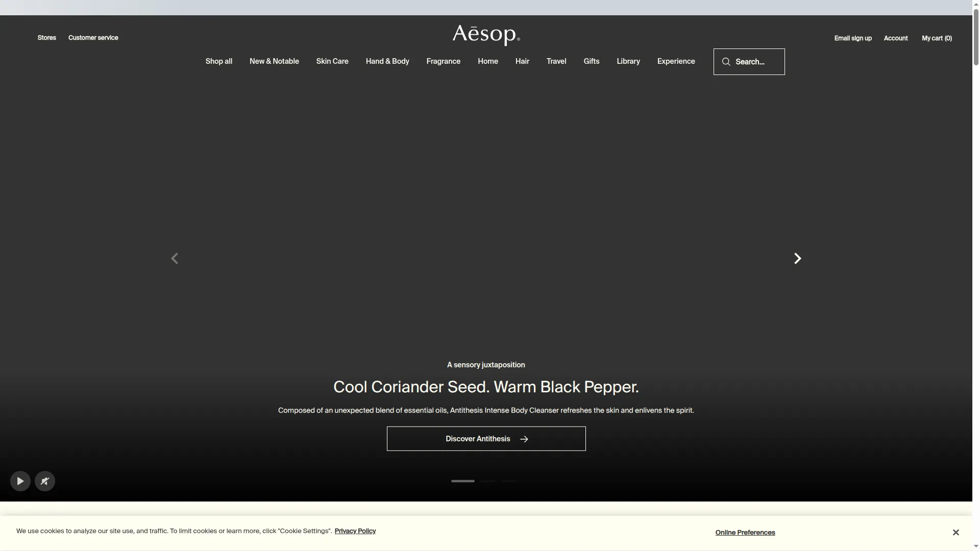Open the Privacy Policy link
Viewport: 980px width, 551px height.
tap(355, 531)
